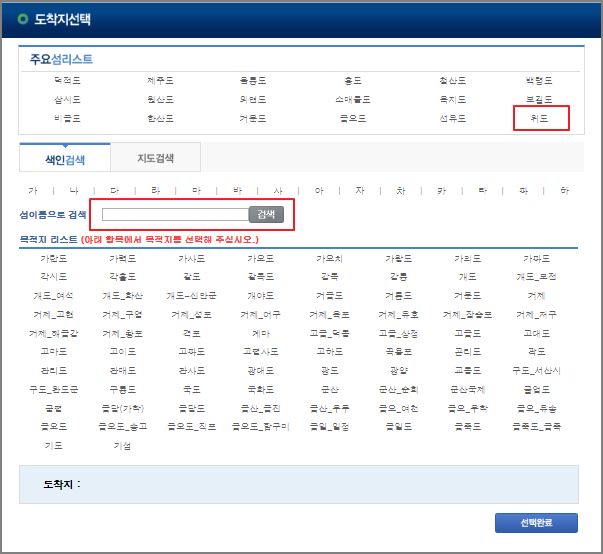Screen dimensions: 603x554
Task: Select the 사 index letter
Action: pyautogui.click(x=278, y=191)
